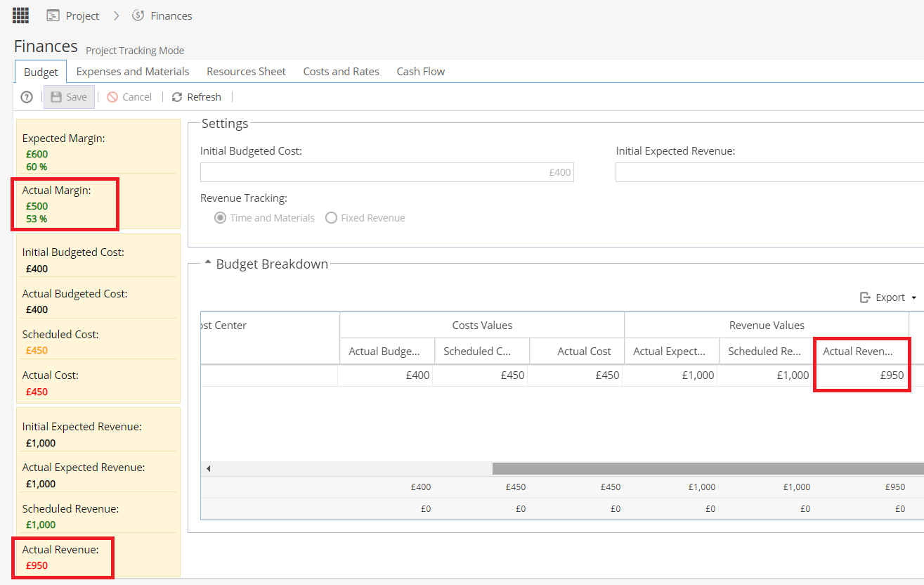Click the Save disk icon

point(56,97)
